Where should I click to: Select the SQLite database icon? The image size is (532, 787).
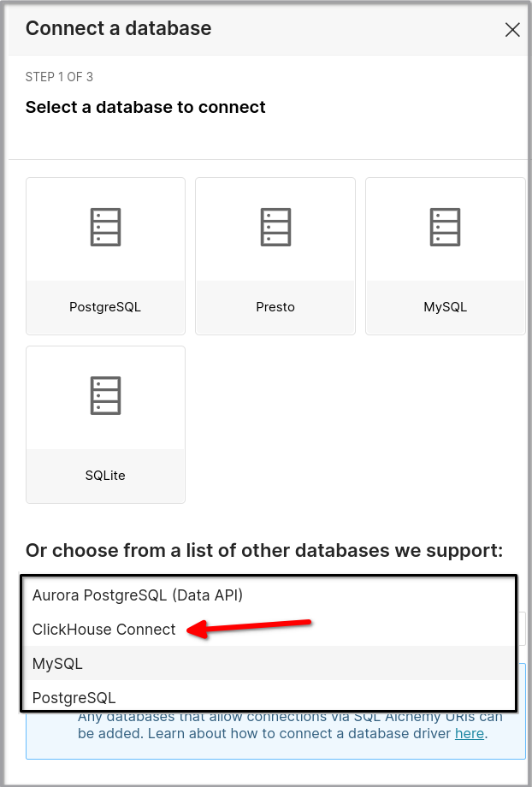(104, 423)
